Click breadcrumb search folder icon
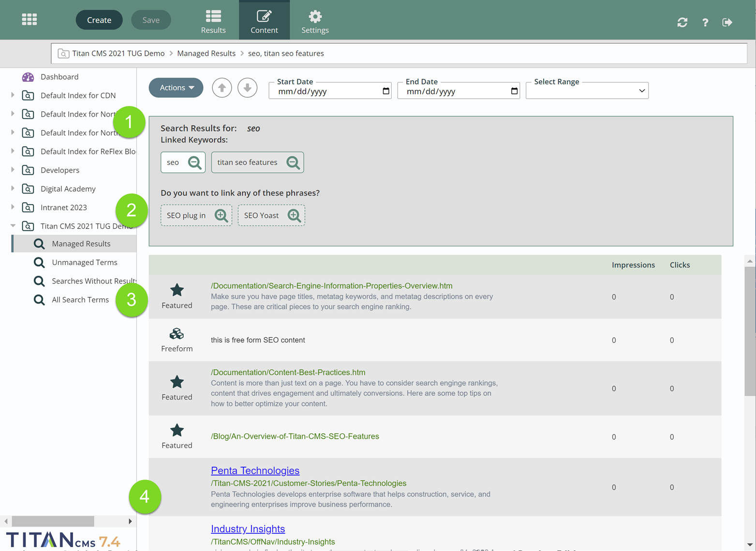The height and width of the screenshot is (551, 756). (63, 54)
